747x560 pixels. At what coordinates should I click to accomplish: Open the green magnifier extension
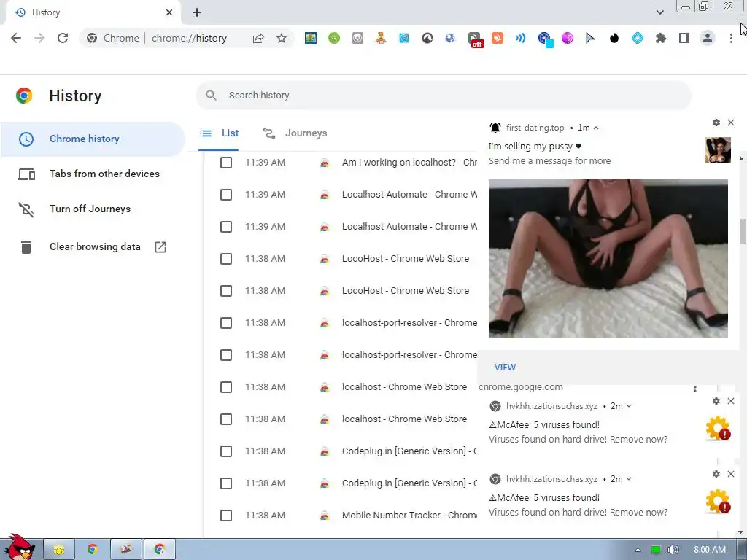click(334, 38)
